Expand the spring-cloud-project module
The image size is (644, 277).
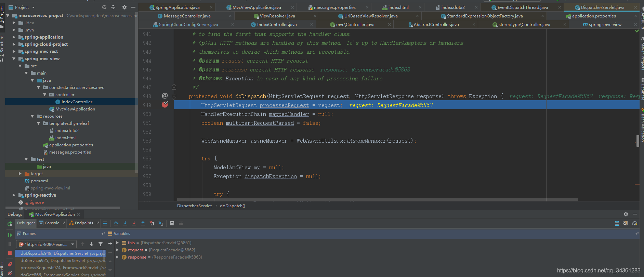point(14,44)
